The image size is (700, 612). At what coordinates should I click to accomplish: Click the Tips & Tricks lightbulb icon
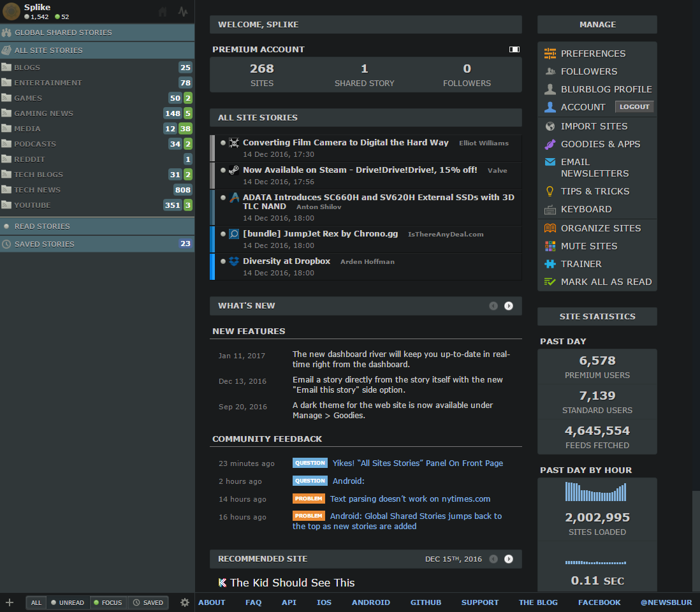pyautogui.click(x=548, y=191)
